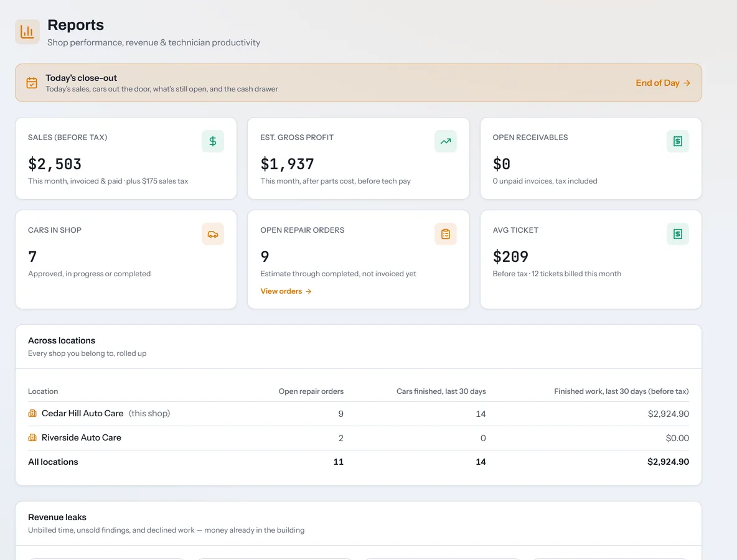
Task: Open the End of Day link
Action: click(x=663, y=83)
